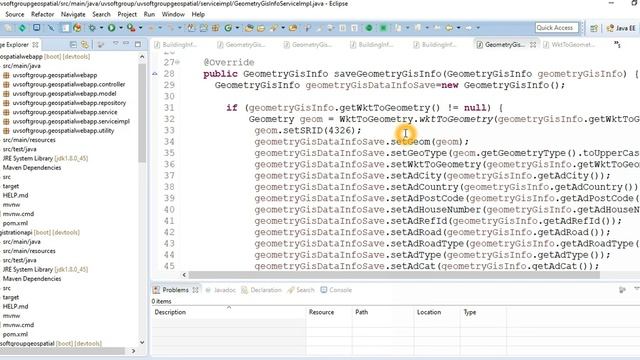
Task: Switch to the WktToGeomet editor tab
Action: [569, 44]
